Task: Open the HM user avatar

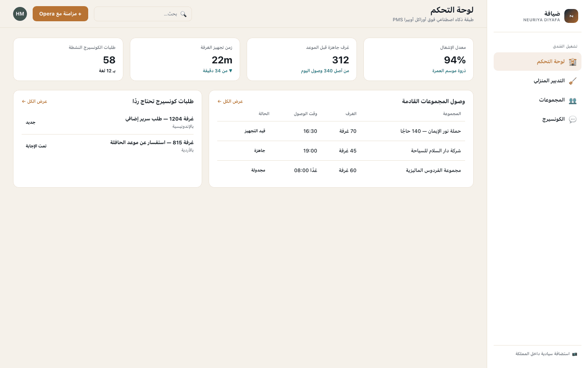Action: tap(20, 14)
